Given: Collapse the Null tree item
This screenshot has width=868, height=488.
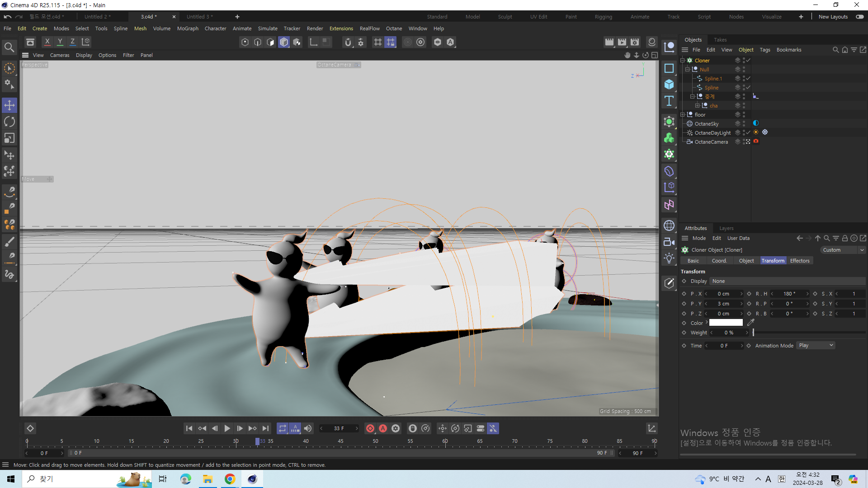Looking at the screenshot, I should tap(688, 69).
